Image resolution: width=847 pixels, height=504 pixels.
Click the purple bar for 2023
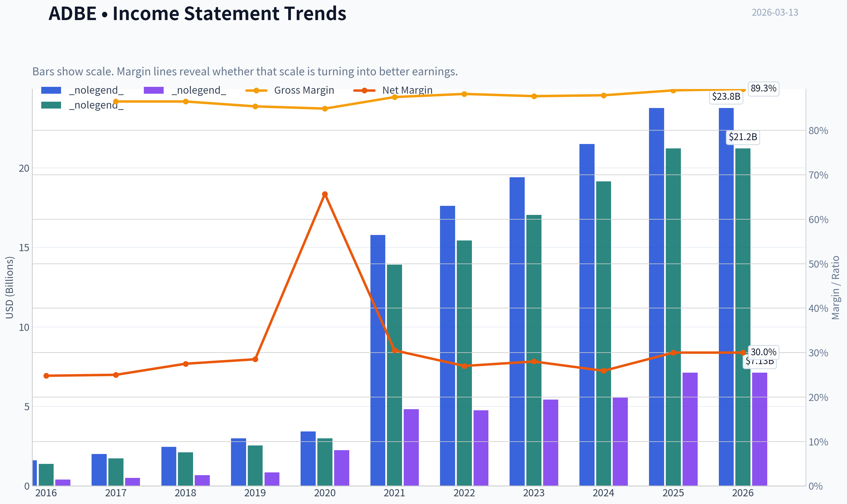click(x=551, y=443)
